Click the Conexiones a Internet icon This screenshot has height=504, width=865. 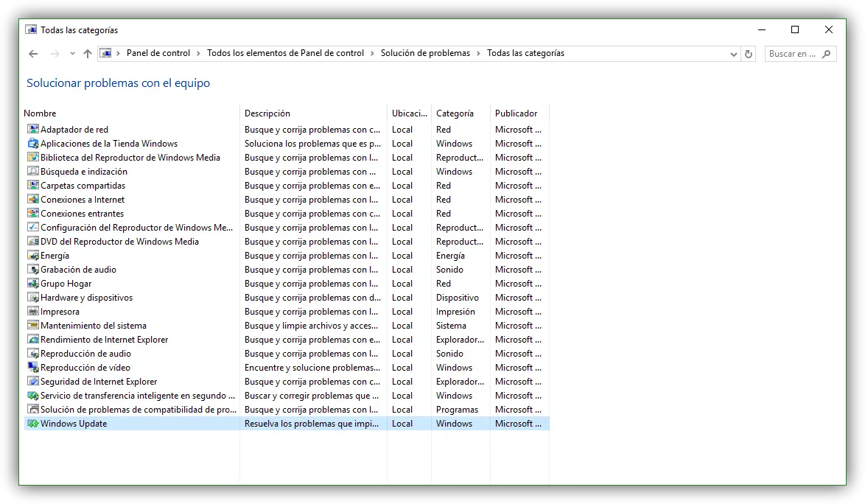[33, 199]
